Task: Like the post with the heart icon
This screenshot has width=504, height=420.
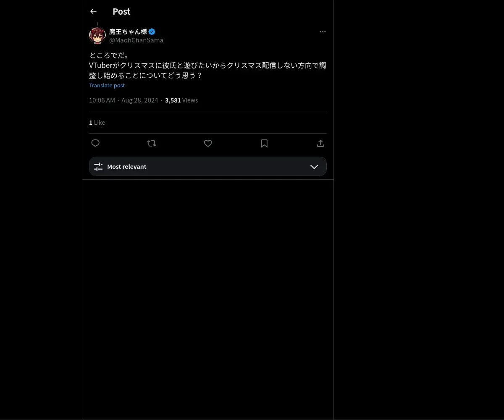Action: [208, 143]
